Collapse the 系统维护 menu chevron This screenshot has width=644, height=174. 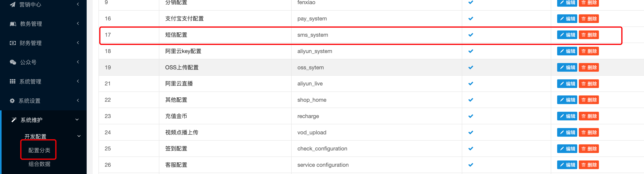point(77,120)
